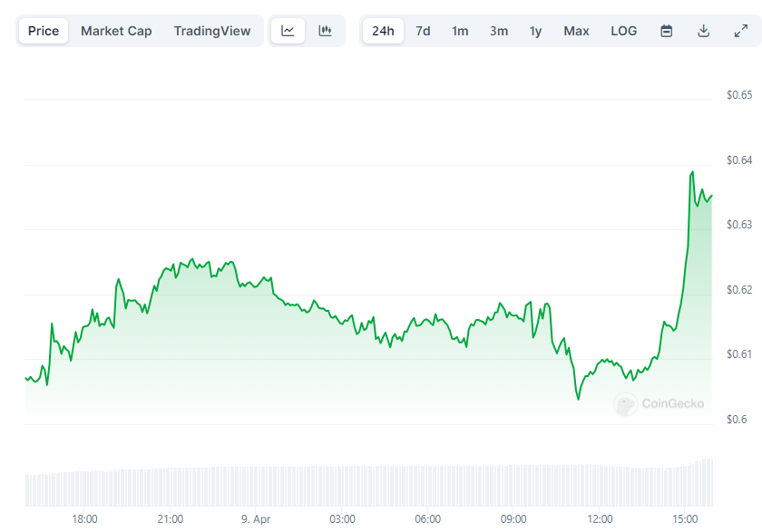Click the $0.6 price axis label
Screen dimensions: 762x532
pyautogui.click(x=737, y=420)
